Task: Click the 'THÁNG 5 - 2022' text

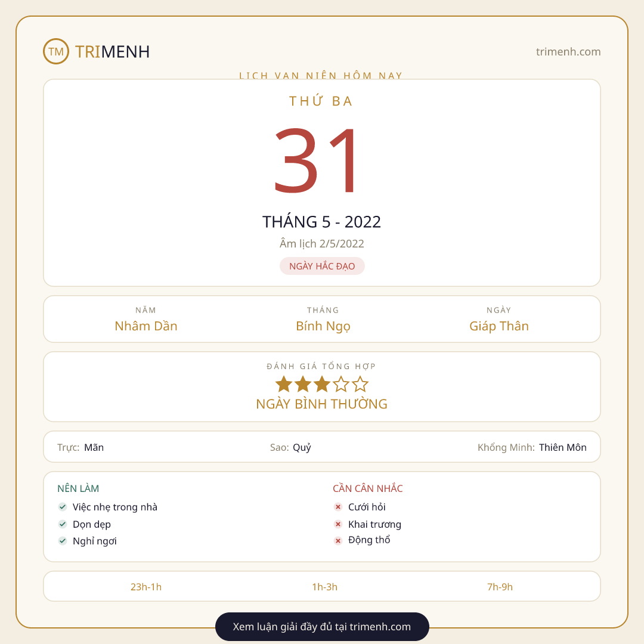Action: [x=321, y=222]
